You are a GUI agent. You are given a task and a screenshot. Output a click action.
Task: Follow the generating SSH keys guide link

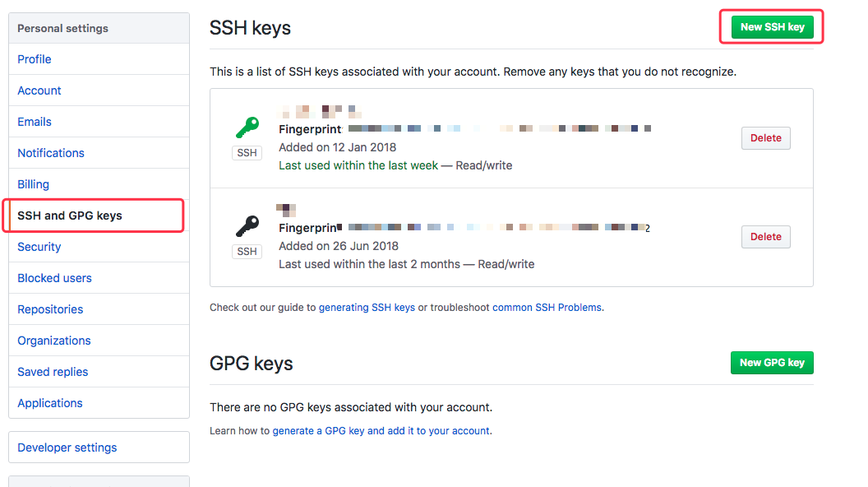(367, 308)
